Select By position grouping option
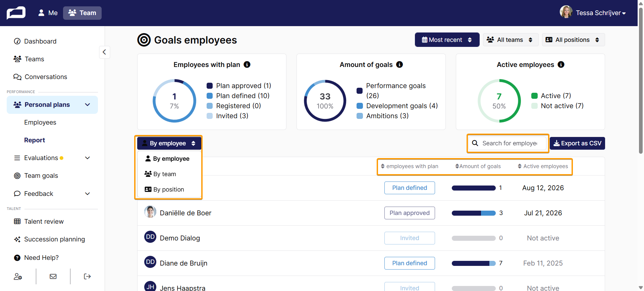The width and height of the screenshot is (644, 291). click(x=169, y=190)
